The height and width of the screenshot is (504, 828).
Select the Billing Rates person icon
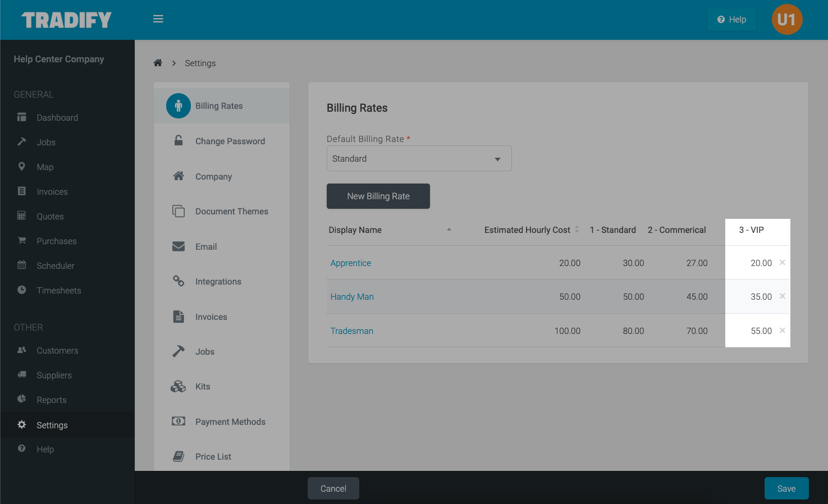[x=178, y=106]
